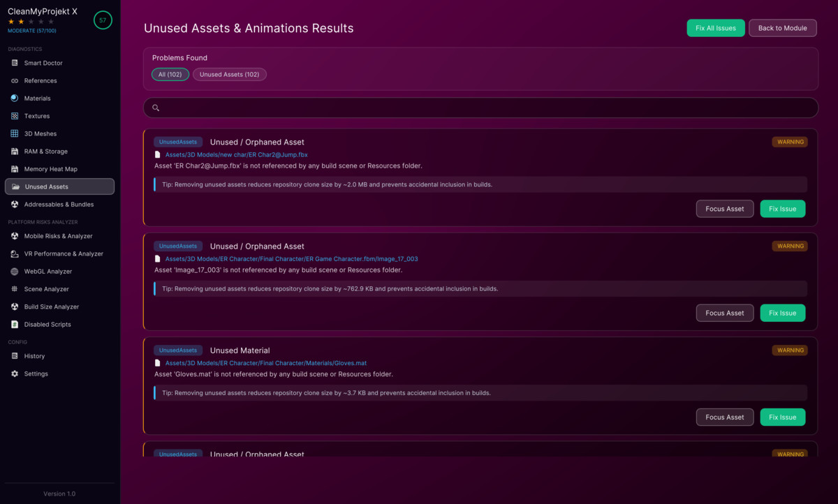Screen dimensions: 838x504
Task: Click the star rating under CleanMyProjekt X
Action: 31,22
